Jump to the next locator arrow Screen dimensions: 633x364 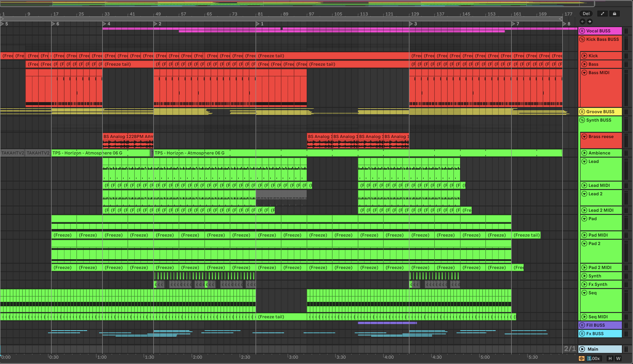[x=589, y=22]
